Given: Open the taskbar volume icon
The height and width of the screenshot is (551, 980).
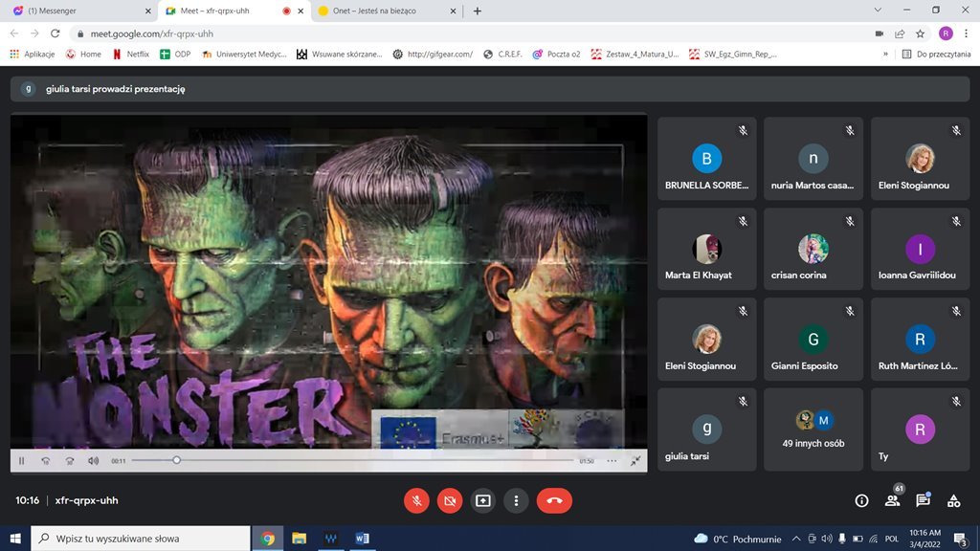Looking at the screenshot, I should tap(827, 539).
